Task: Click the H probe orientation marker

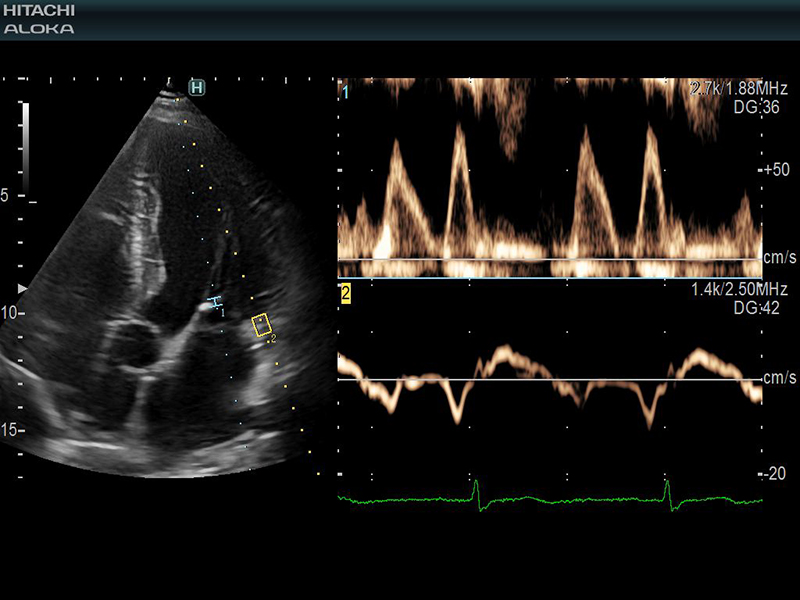Action: pos(197,88)
